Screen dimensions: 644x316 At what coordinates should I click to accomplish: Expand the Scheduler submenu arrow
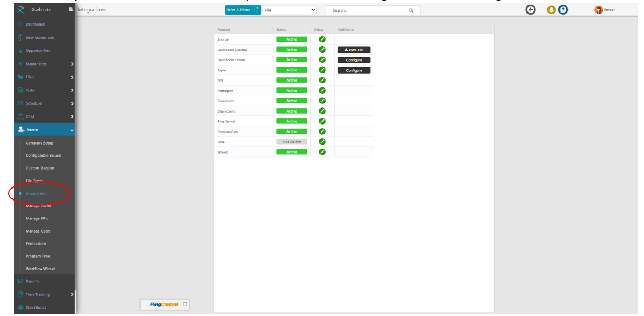click(x=72, y=103)
